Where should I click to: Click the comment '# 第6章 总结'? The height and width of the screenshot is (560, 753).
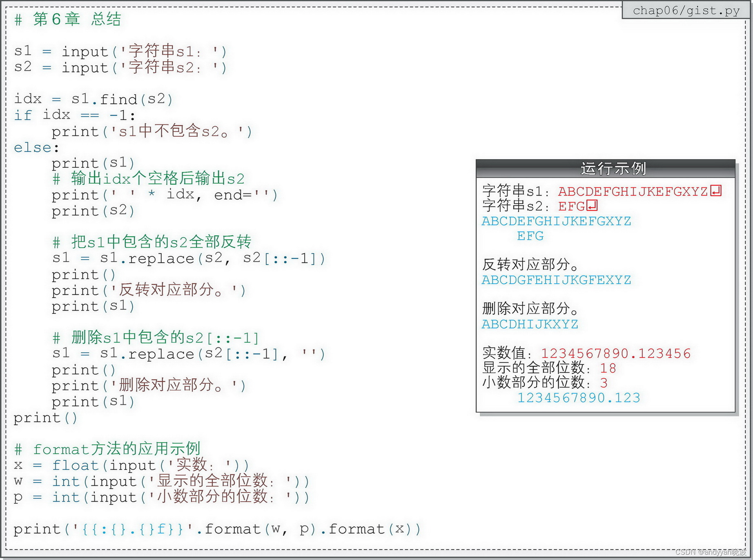click(x=68, y=19)
